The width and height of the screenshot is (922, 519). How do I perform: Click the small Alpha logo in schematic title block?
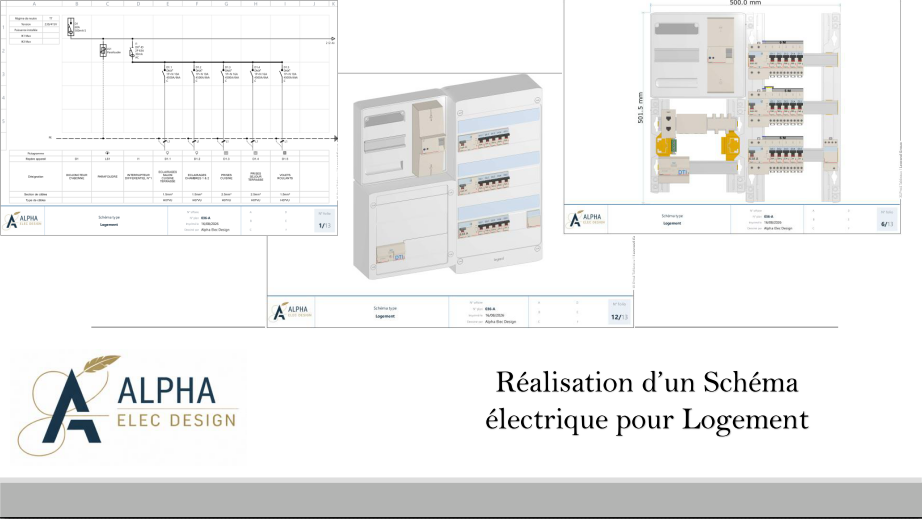(x=23, y=220)
